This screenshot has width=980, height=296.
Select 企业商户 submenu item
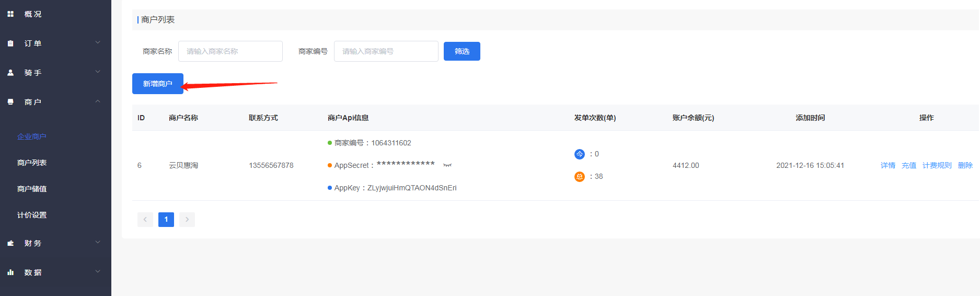pyautogui.click(x=32, y=136)
